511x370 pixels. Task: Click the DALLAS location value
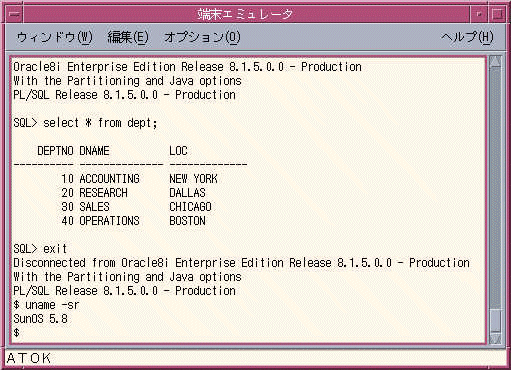[x=187, y=193]
